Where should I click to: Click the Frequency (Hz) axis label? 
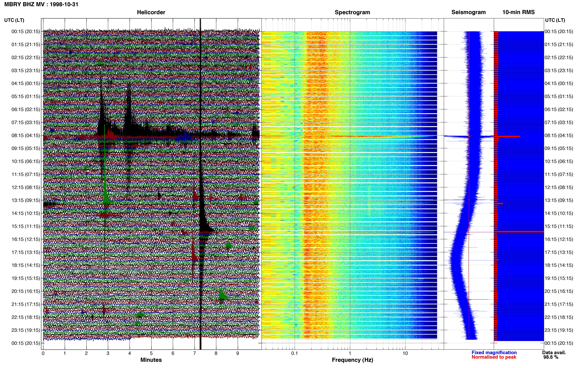tap(352, 360)
